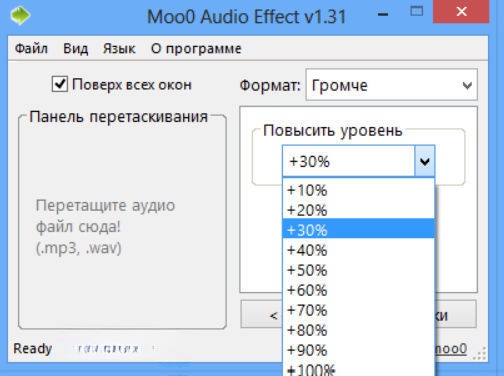Choose +80% level
Viewport: 504px width, 376px height.
(x=358, y=330)
